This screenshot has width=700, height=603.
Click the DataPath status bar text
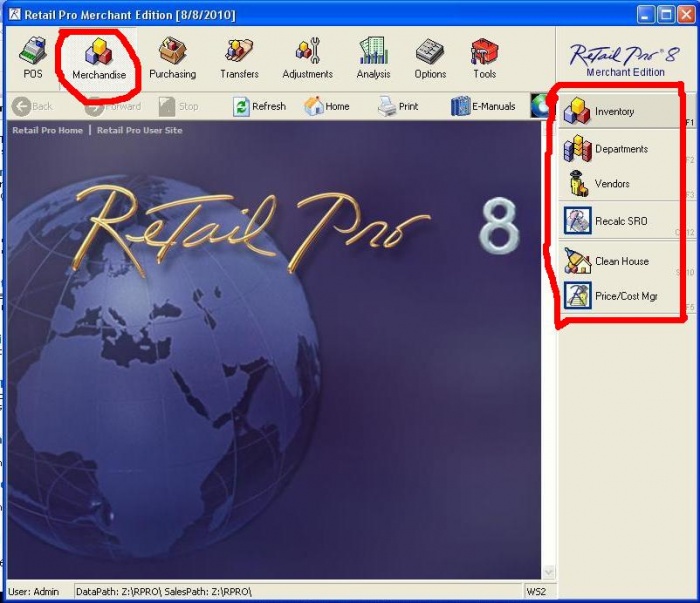[x=163, y=592]
